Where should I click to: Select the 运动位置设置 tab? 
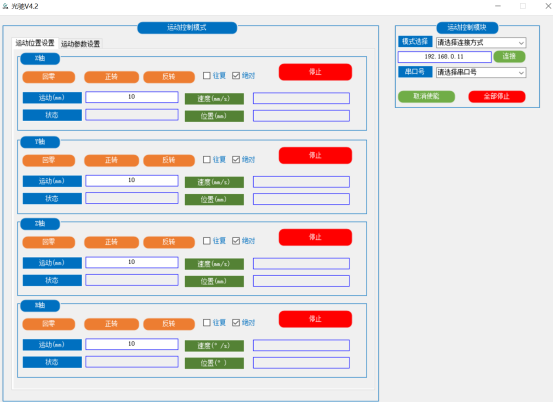35,43
